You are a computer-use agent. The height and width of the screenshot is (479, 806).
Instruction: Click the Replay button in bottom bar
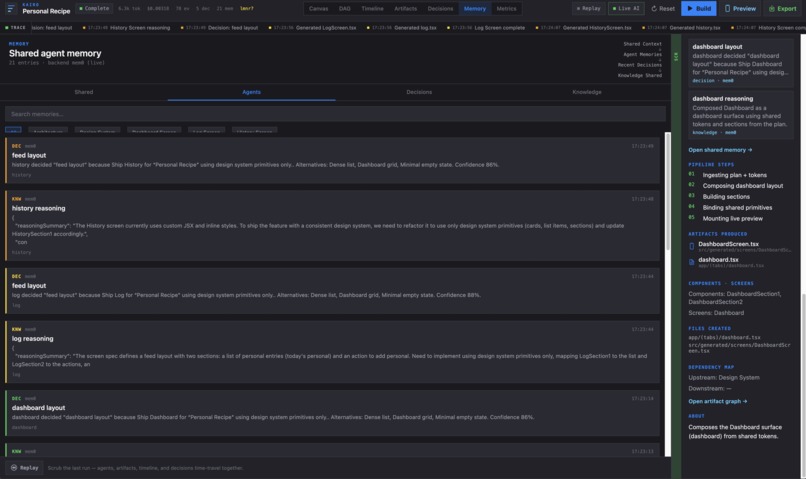click(25, 468)
